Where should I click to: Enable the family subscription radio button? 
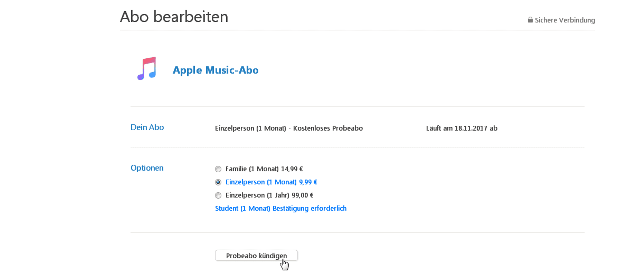(x=218, y=169)
